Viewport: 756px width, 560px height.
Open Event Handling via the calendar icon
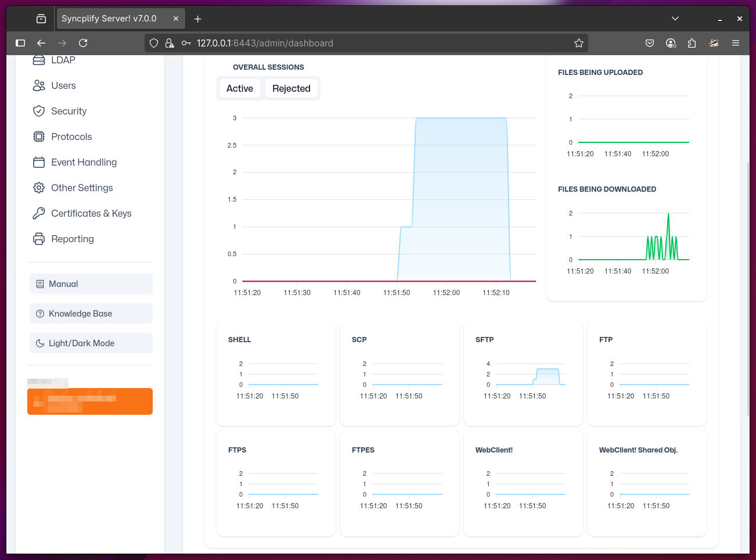click(x=38, y=162)
